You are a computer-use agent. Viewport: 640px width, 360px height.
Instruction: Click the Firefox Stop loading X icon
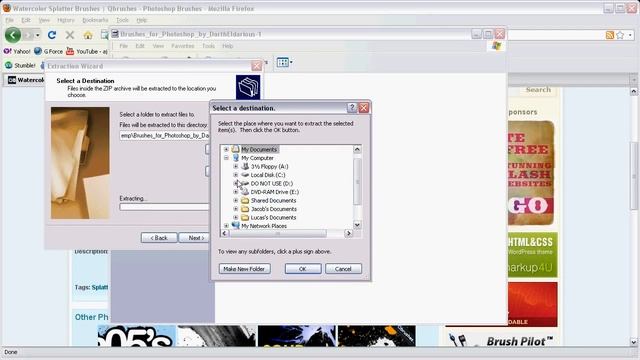70,35
